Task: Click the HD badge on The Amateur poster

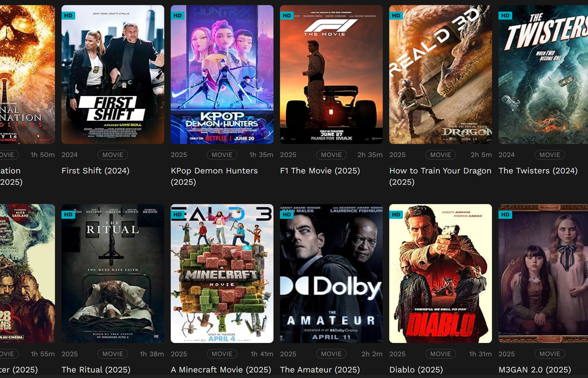Action: [x=287, y=214]
